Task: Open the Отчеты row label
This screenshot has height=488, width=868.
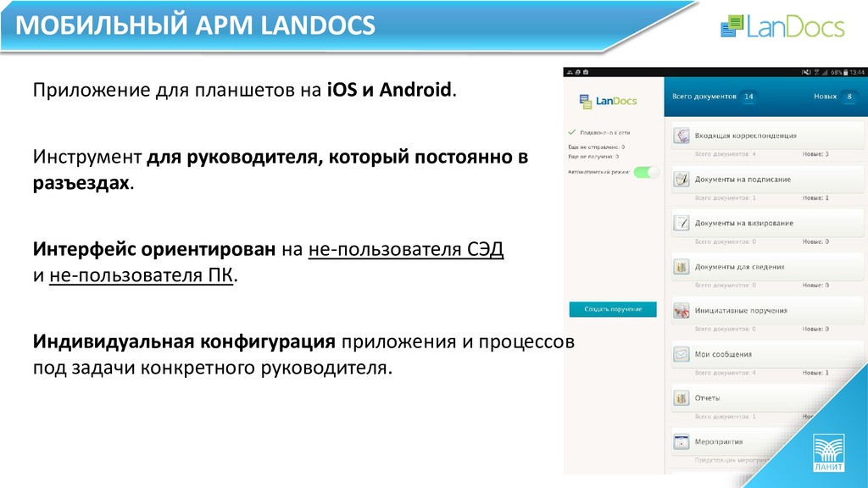Action: 707,398
